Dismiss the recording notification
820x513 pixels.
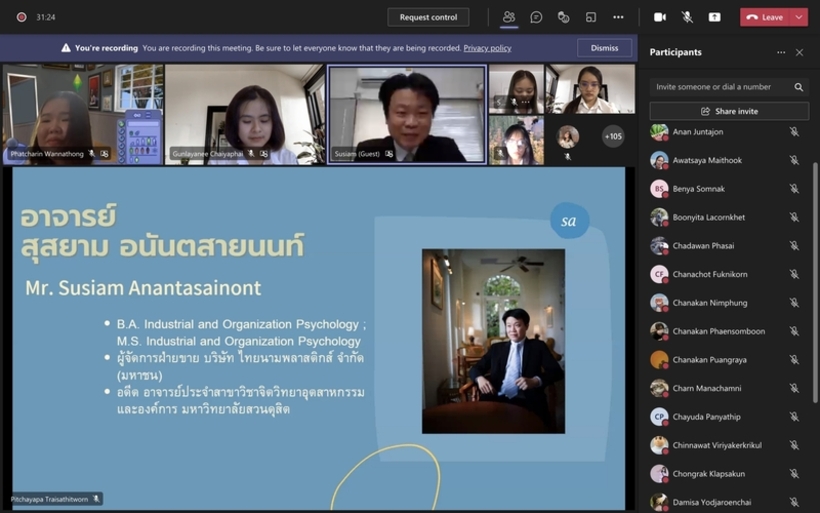[x=604, y=48]
